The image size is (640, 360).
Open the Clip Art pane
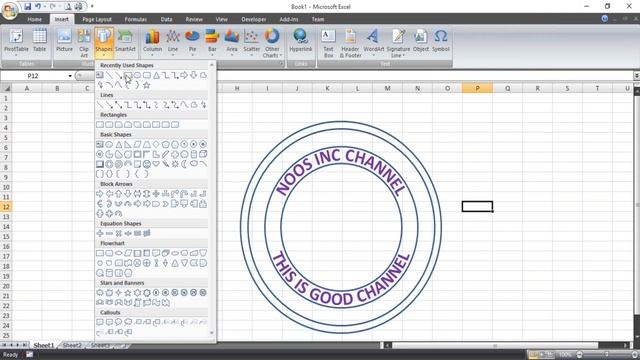pos(84,43)
